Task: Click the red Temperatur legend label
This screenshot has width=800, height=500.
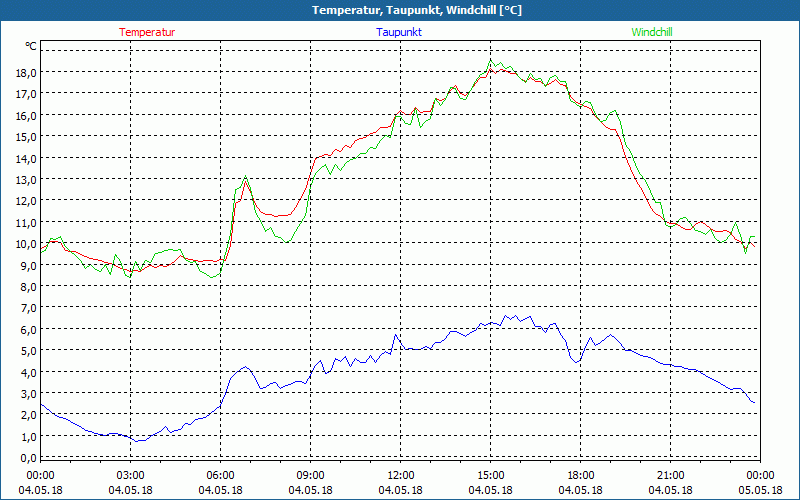Action: tap(147, 32)
